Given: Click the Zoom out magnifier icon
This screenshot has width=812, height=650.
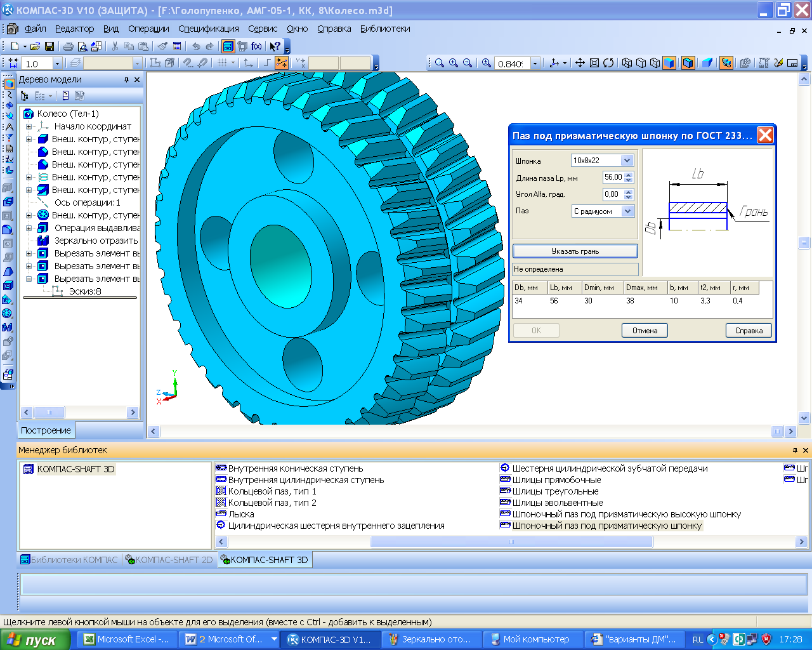Looking at the screenshot, I should [x=468, y=63].
